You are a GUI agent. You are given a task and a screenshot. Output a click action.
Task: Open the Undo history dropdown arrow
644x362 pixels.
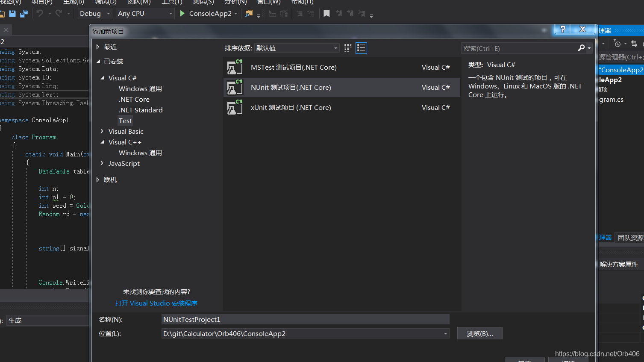coord(50,14)
